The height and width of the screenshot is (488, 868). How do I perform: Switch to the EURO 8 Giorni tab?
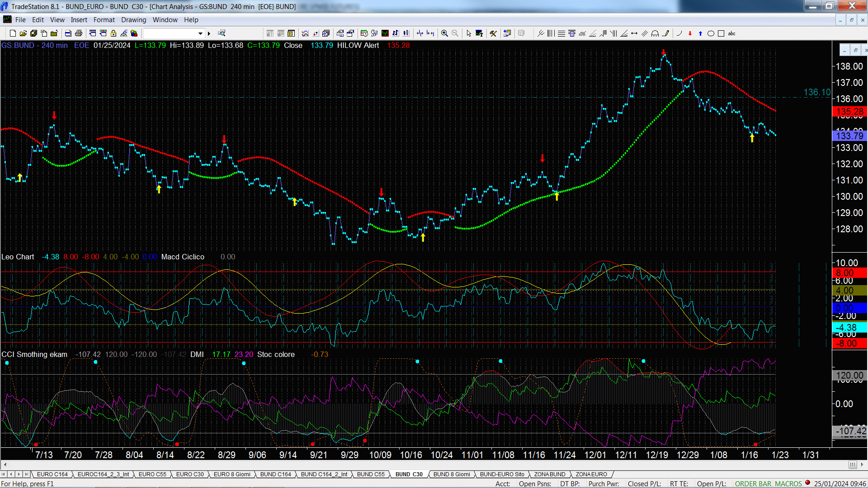click(232, 474)
